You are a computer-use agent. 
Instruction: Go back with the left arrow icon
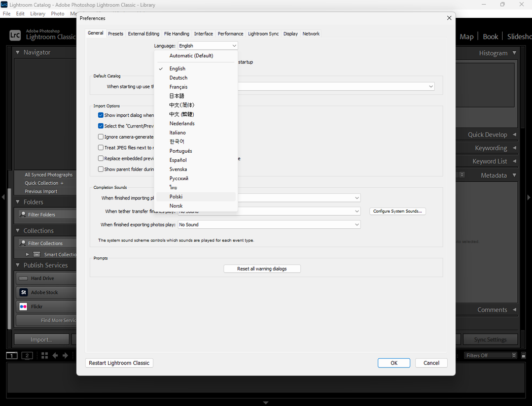tap(55, 355)
